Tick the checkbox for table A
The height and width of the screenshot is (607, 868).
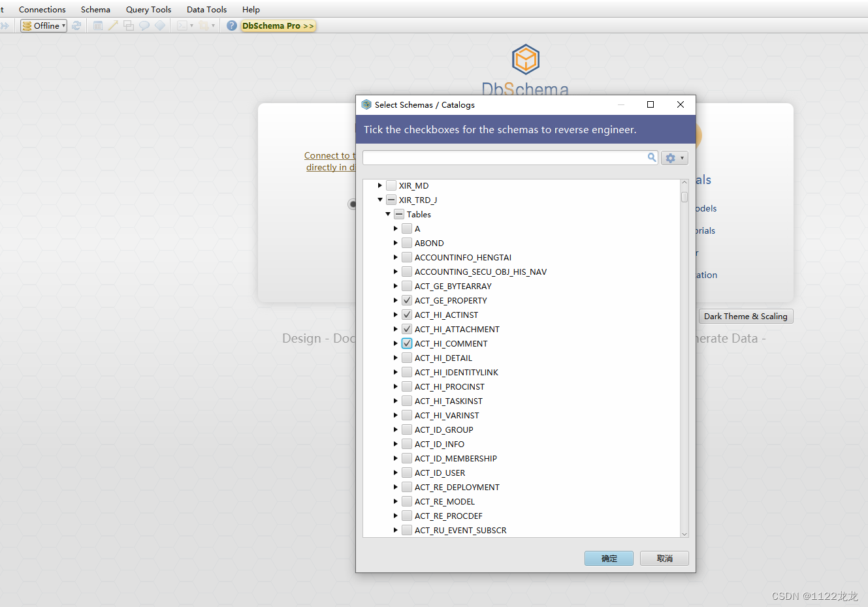[407, 228]
